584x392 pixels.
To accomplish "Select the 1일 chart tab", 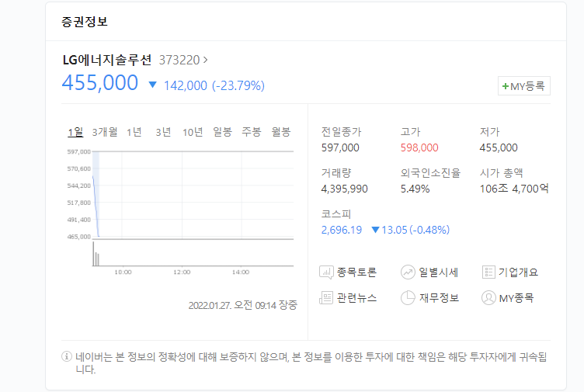I will (x=75, y=132).
